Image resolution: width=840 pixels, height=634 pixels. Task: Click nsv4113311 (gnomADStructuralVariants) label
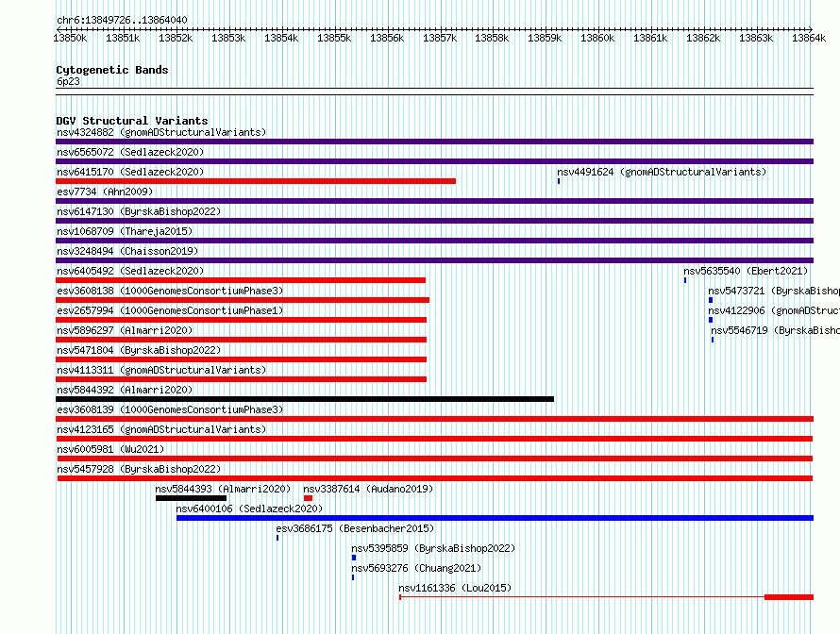coord(161,370)
